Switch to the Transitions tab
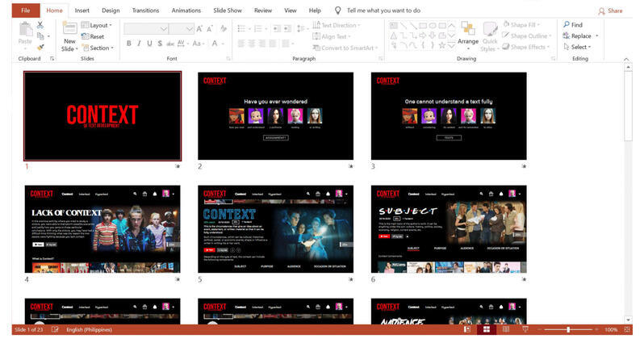 click(145, 10)
